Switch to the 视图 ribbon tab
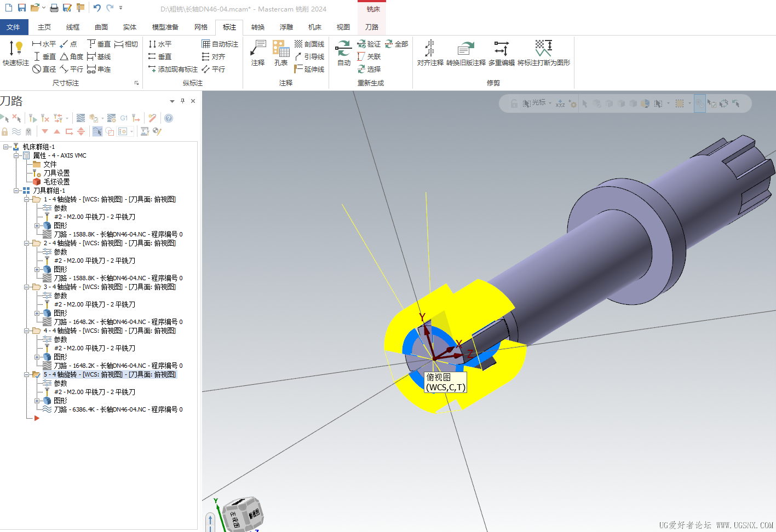776x532 pixels. pyautogui.click(x=343, y=27)
